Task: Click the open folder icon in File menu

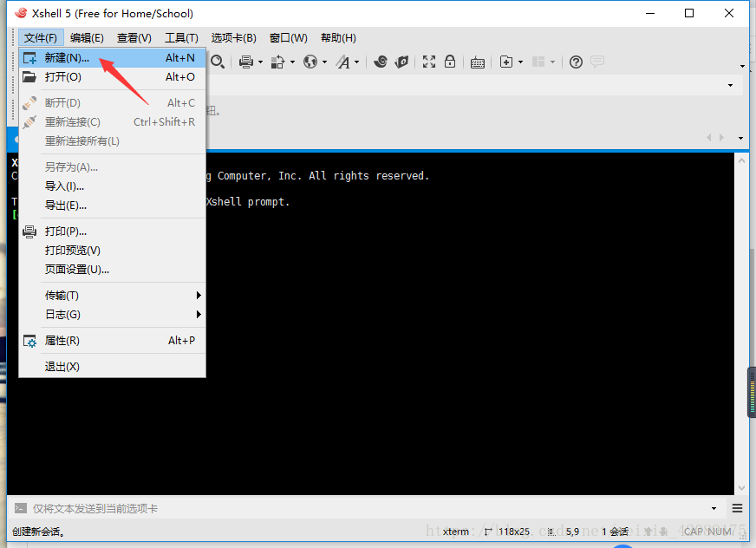Action: point(29,76)
